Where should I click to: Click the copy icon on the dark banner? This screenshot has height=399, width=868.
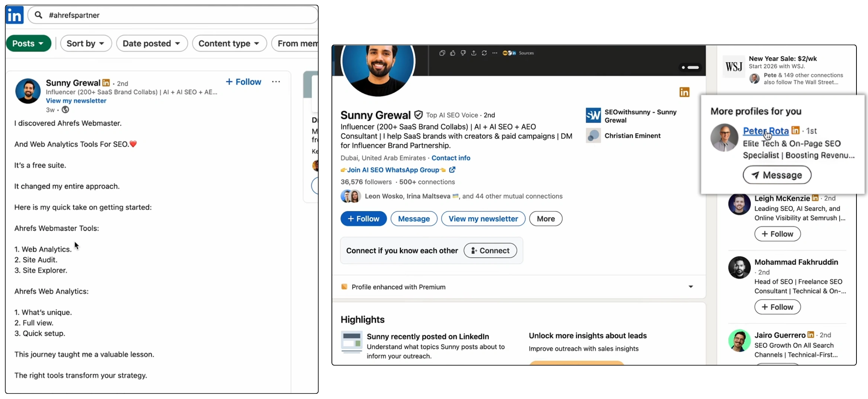[x=442, y=53]
